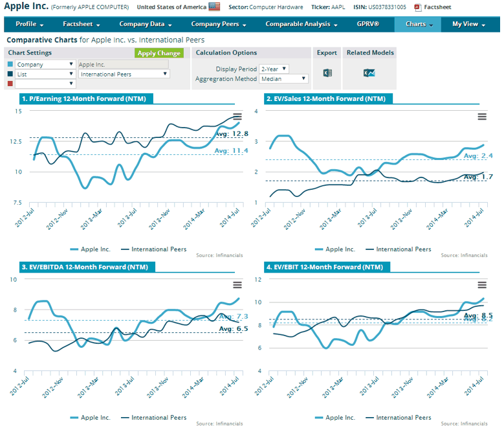Open the List series type dropdown
The width and height of the screenshot is (504, 432).
click(45, 74)
